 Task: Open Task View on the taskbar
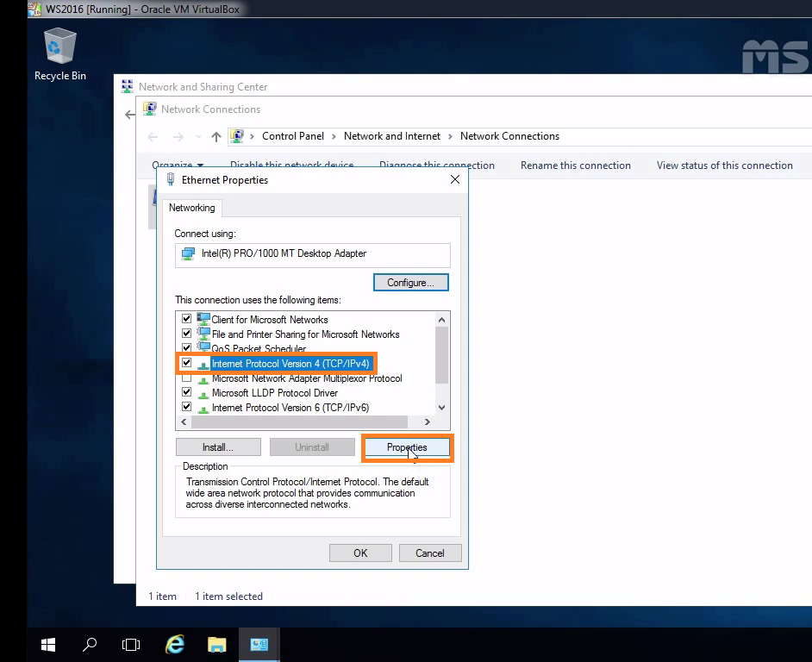coord(131,645)
